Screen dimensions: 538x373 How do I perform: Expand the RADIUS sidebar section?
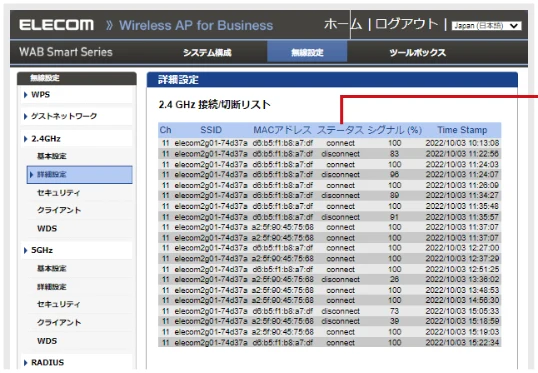pyautogui.click(x=76, y=362)
